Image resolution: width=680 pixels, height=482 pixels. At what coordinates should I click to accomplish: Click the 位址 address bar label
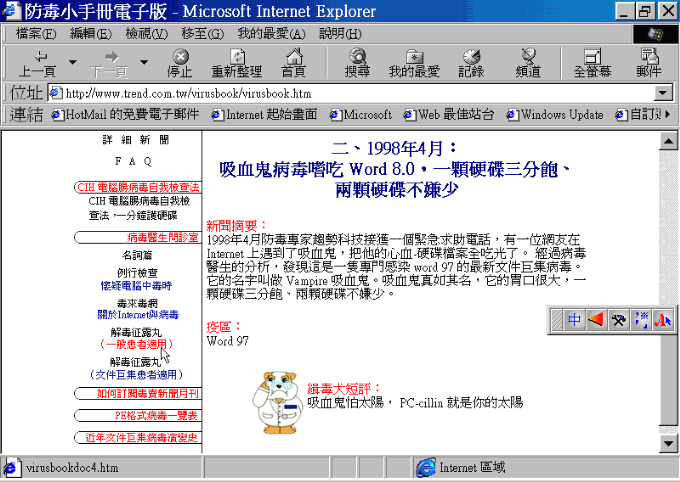pos(26,93)
